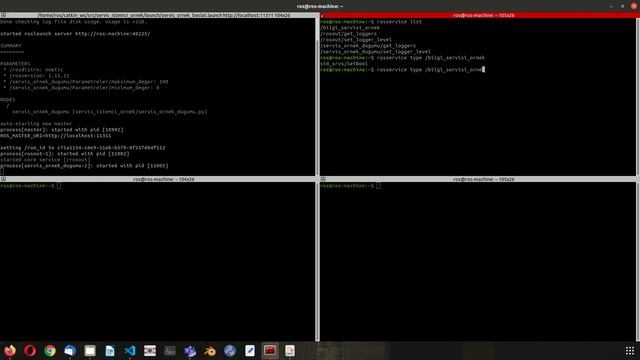This screenshot has width=640, height=360.
Task: Click the current 'rosservice type' command line
Action: [x=402, y=70]
